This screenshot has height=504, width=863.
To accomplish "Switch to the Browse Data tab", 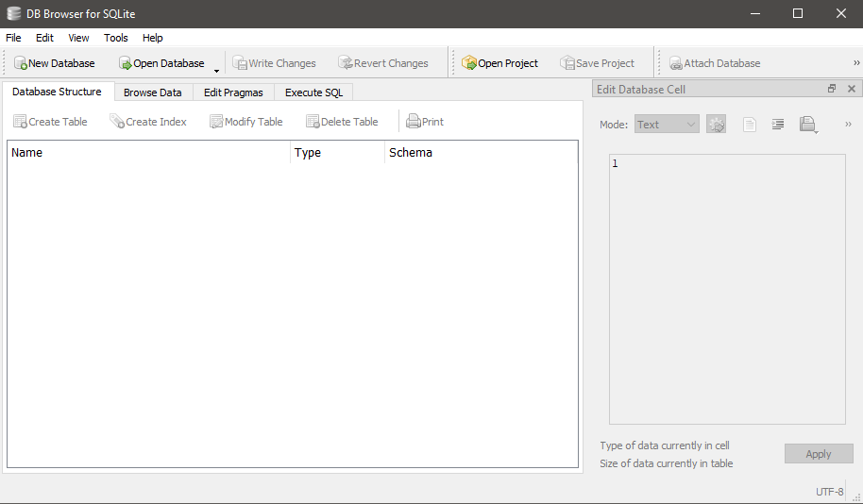I will (152, 92).
